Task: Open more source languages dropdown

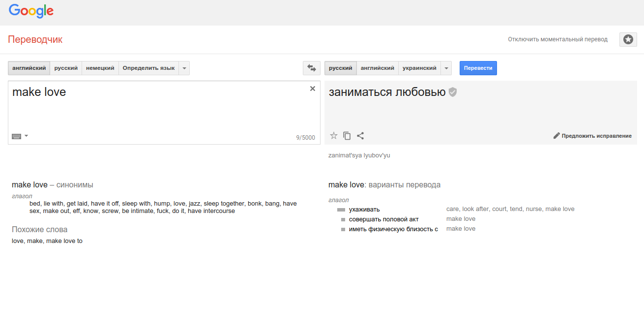Action: [184, 68]
